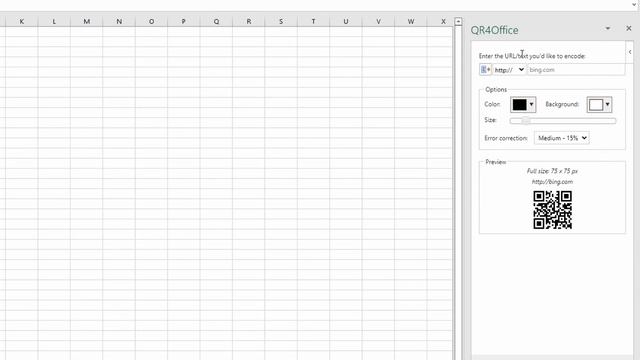Click the QR code preview image
Screen dimensions: 640x360
click(x=552, y=210)
